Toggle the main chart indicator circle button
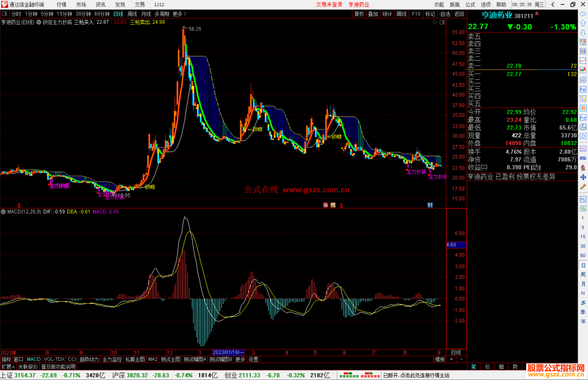This screenshot has height=380, width=588. 39,22
